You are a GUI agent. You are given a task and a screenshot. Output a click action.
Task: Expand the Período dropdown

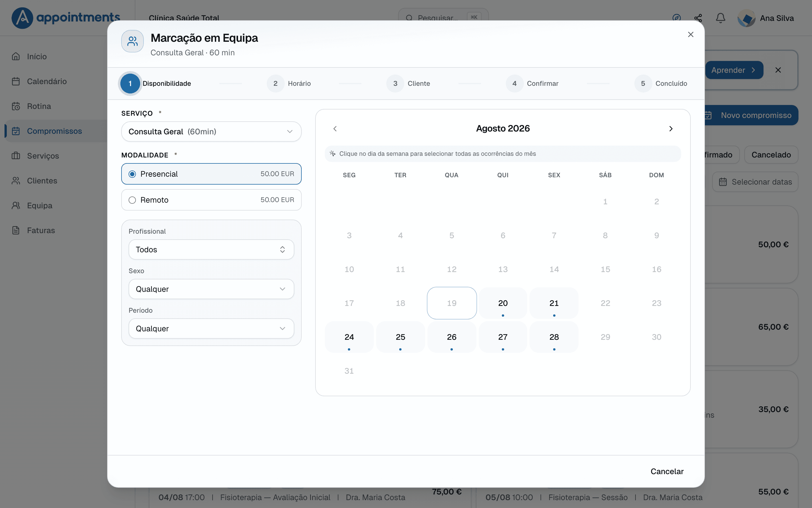(x=211, y=329)
